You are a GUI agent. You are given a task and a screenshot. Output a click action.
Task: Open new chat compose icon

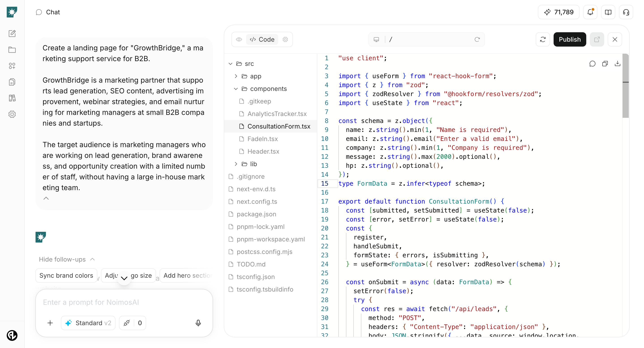pyautogui.click(x=12, y=34)
